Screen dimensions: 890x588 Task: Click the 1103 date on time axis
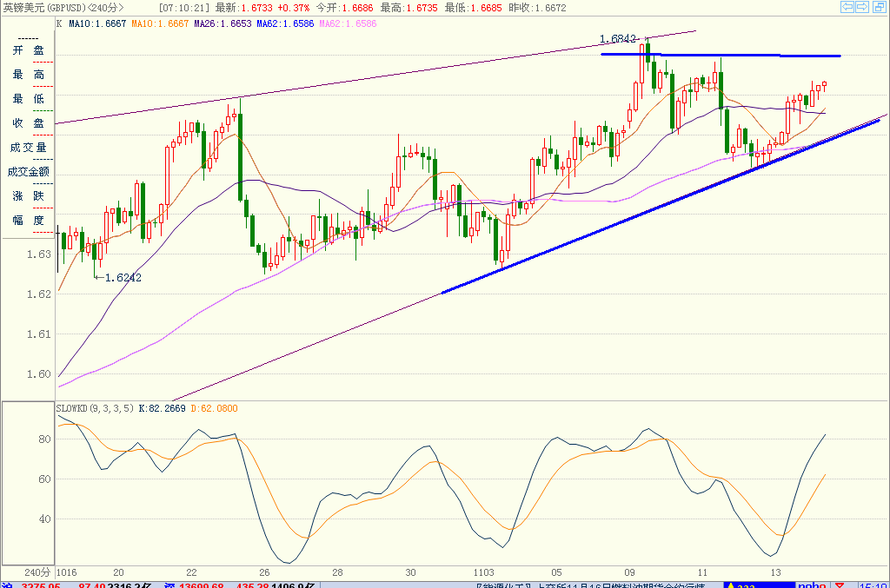point(483,572)
